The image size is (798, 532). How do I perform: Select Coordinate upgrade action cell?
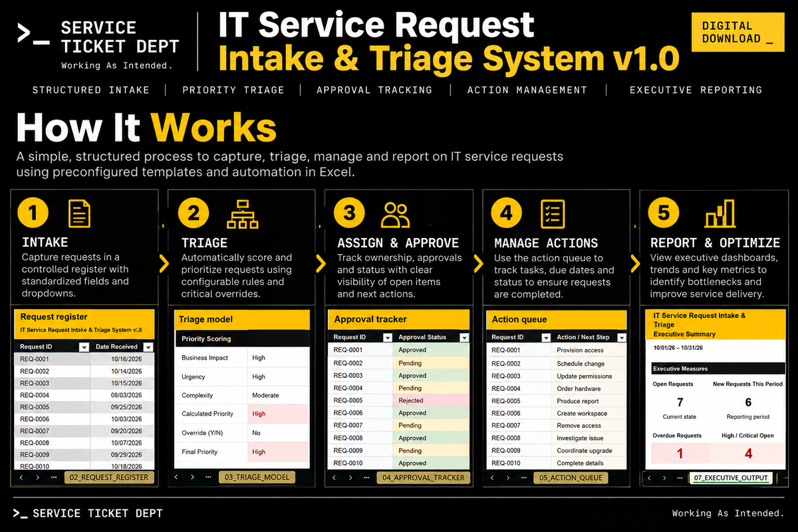[589, 451]
